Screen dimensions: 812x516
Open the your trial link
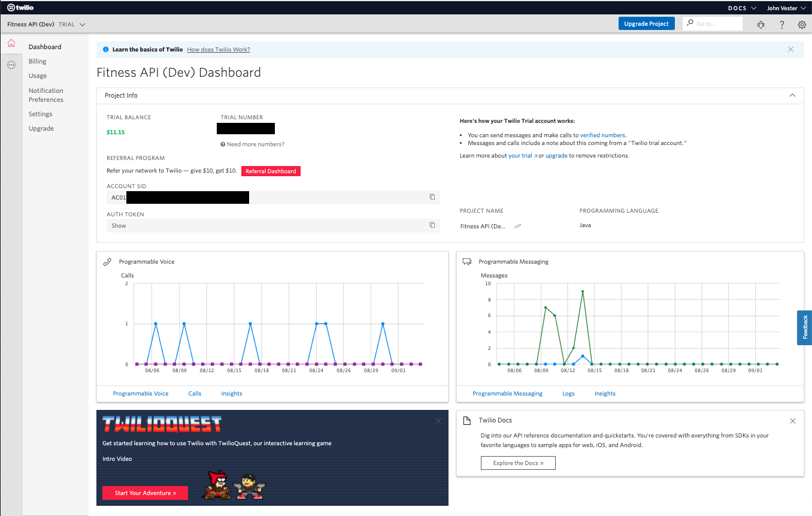coord(523,156)
